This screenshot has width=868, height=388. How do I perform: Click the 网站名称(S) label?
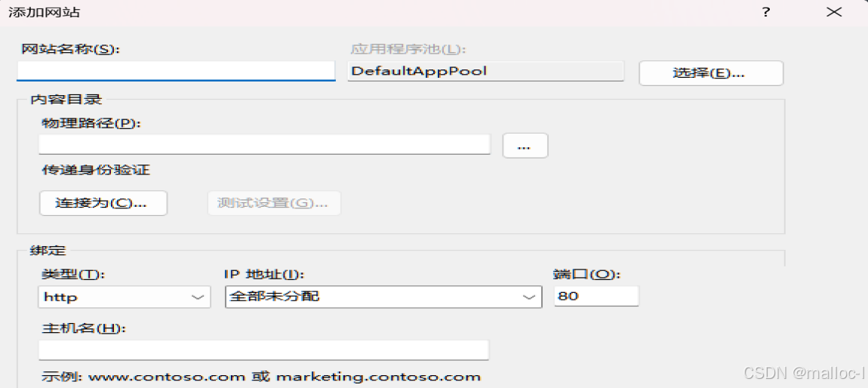[71, 49]
